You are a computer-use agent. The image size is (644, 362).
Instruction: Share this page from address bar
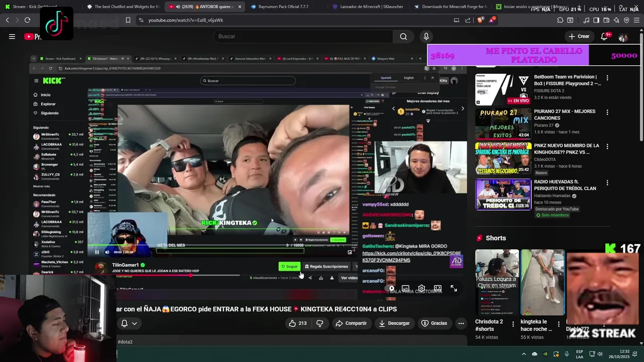(x=468, y=20)
